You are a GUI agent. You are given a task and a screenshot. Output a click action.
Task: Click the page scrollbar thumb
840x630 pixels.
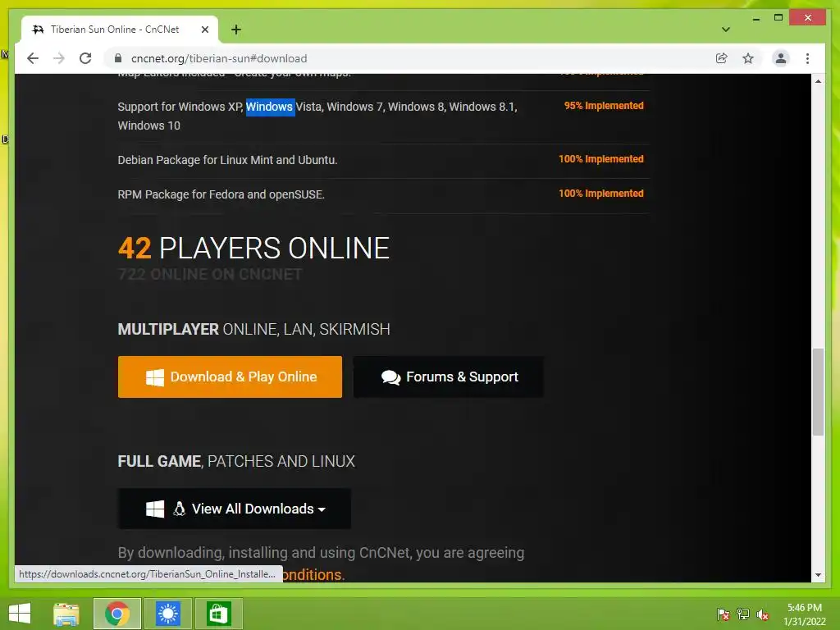click(x=818, y=392)
